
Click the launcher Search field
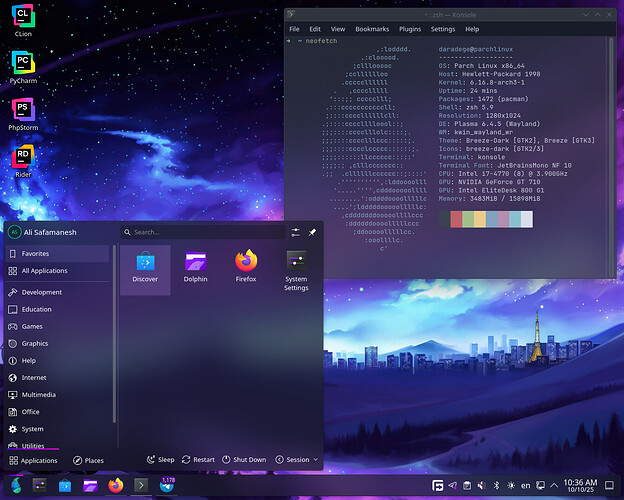[200, 232]
